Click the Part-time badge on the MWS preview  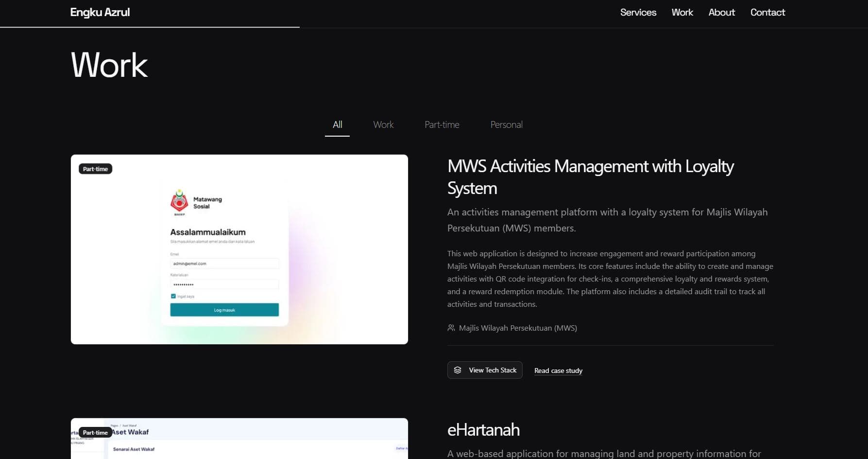(x=95, y=169)
